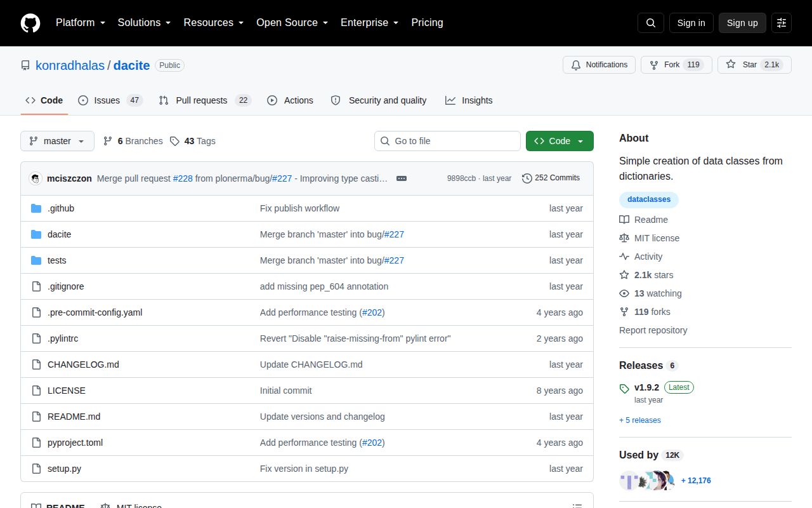
Task: Open the Used by 12K heading
Action: [x=651, y=455]
